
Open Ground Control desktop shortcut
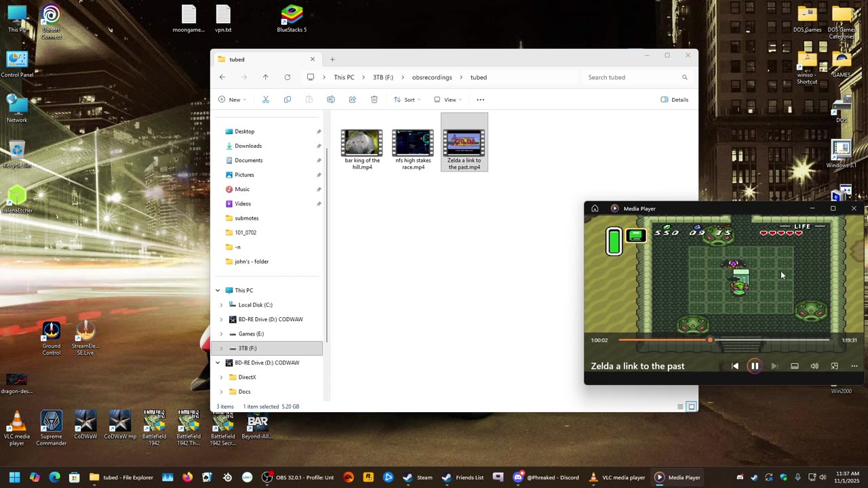click(x=52, y=339)
